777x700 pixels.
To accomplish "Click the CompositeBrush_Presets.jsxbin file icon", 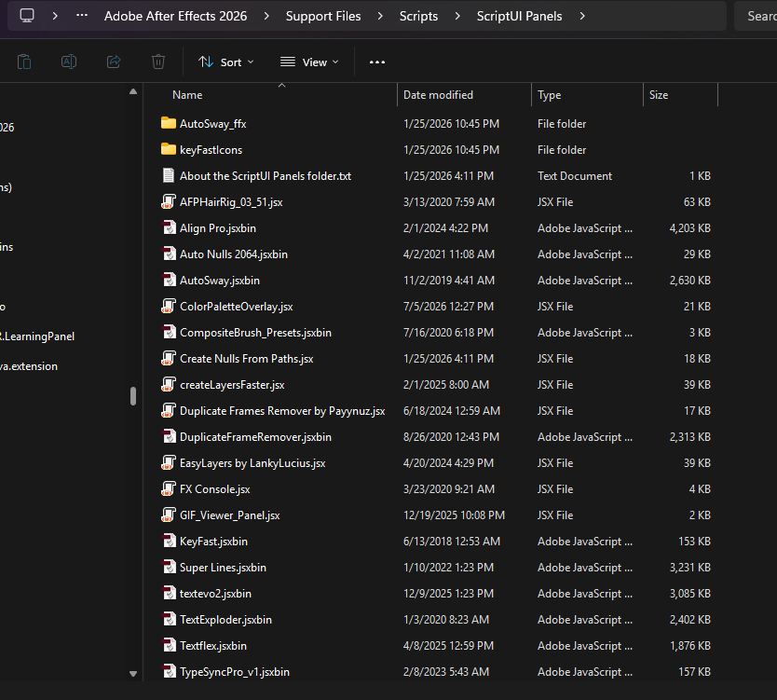I will coord(169,332).
